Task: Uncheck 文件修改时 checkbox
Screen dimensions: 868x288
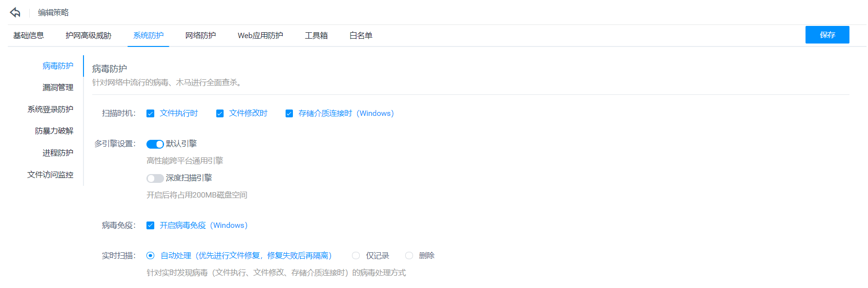Action: point(220,113)
